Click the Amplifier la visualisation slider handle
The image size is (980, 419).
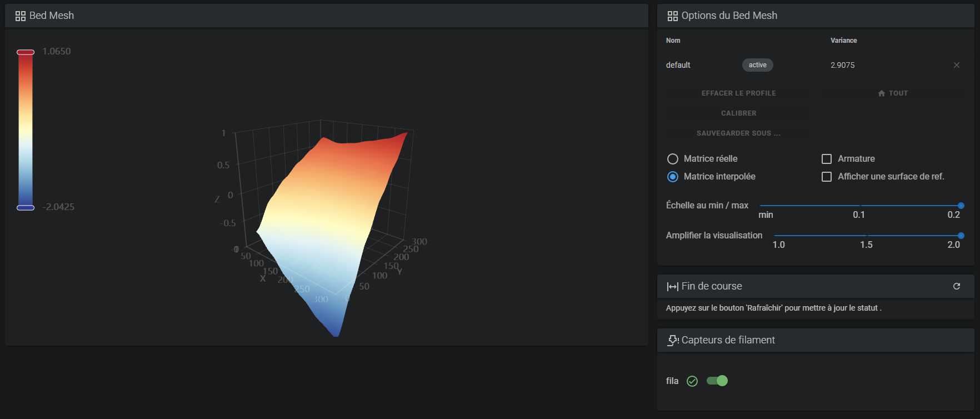(961, 236)
